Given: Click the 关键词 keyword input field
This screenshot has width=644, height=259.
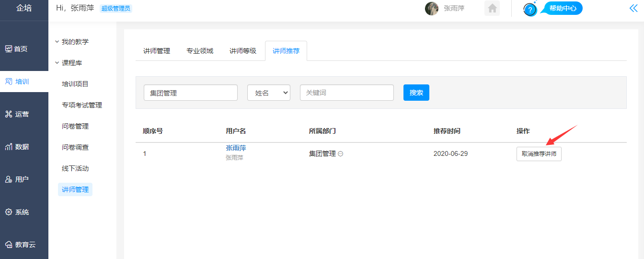Looking at the screenshot, I should pos(347,93).
